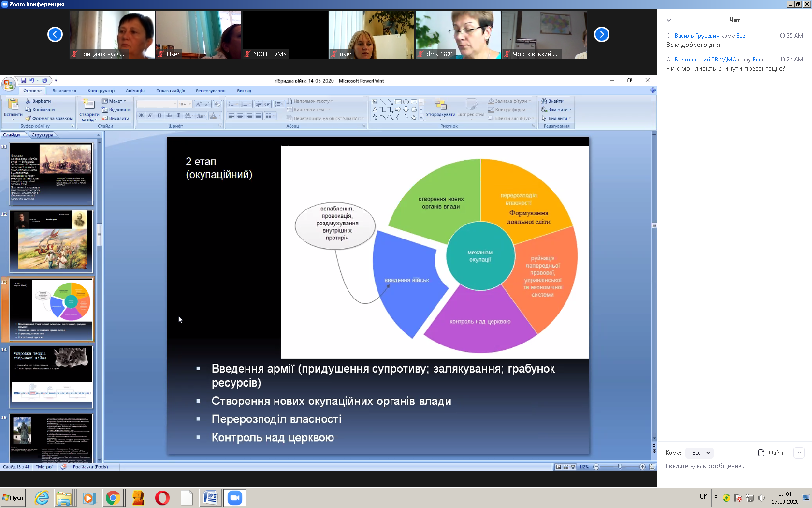Click the normal view status bar icon

click(x=558, y=467)
